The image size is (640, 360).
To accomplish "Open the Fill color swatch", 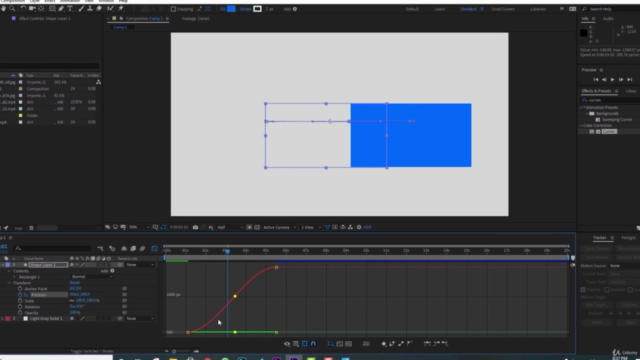I will 231,9.
